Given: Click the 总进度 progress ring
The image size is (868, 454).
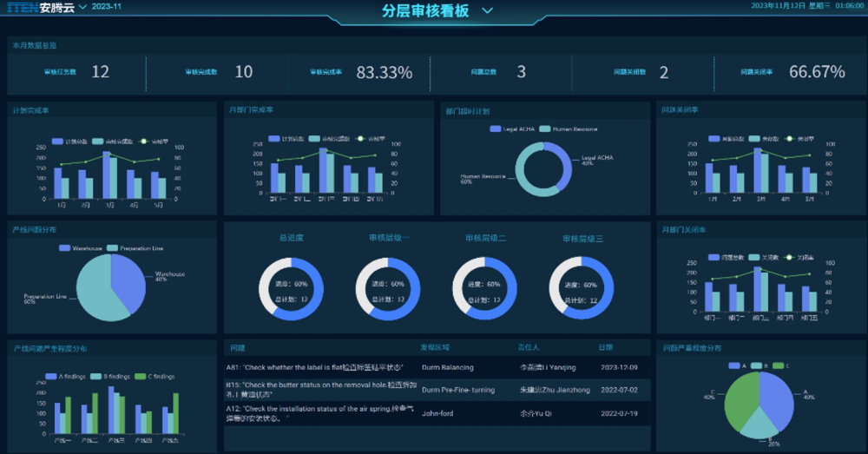Looking at the screenshot, I should pyautogui.click(x=291, y=288).
